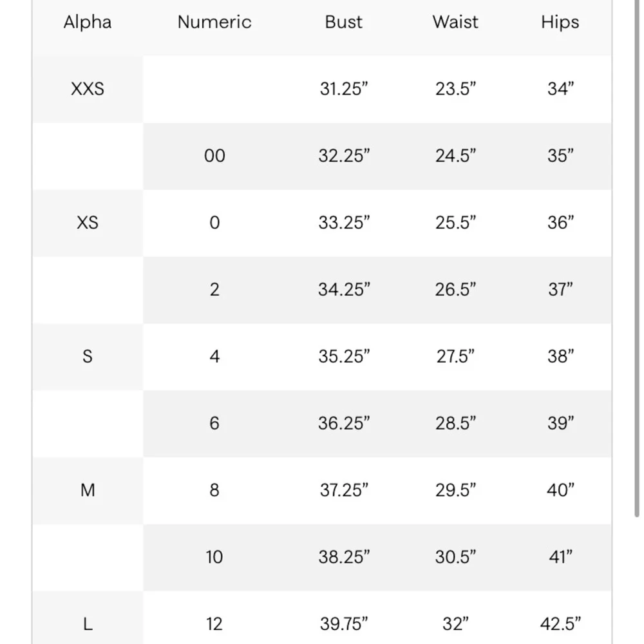This screenshot has width=644, height=644.
Task: Click the Waist column header
Action: click(455, 23)
